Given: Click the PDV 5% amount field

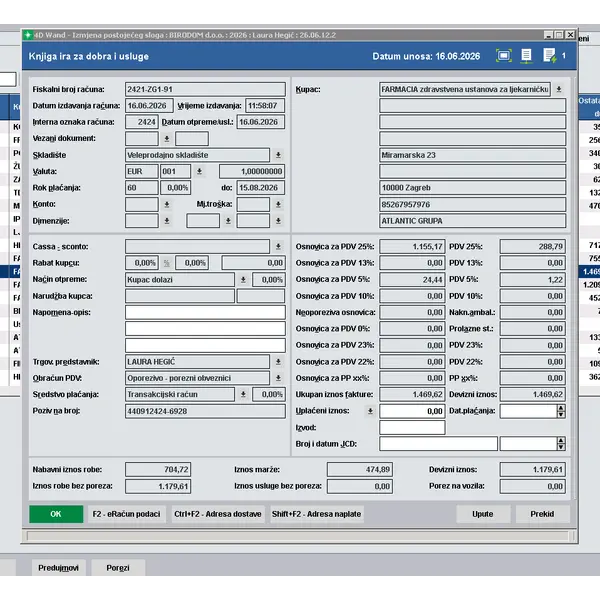Looking at the screenshot, I should (x=533, y=280).
